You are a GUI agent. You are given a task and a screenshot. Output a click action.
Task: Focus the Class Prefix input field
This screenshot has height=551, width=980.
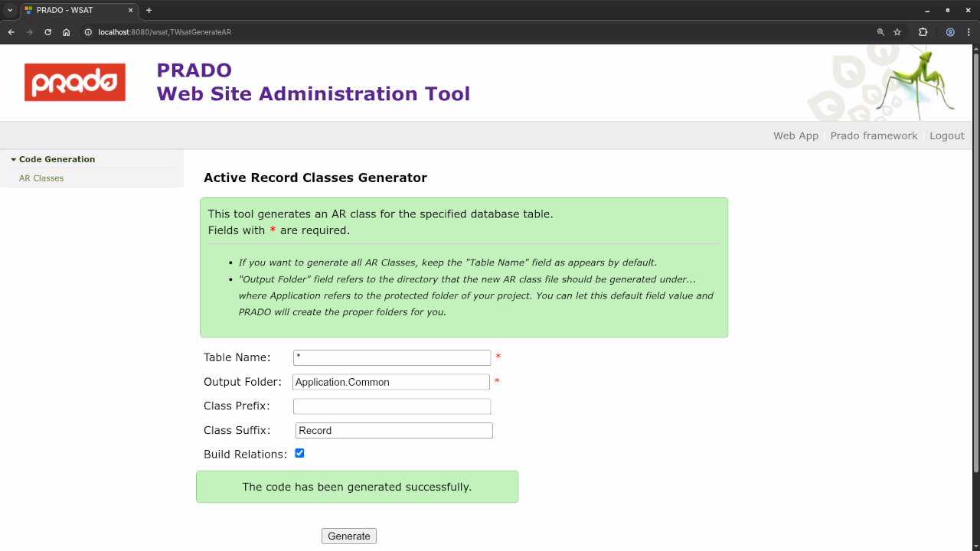point(392,406)
